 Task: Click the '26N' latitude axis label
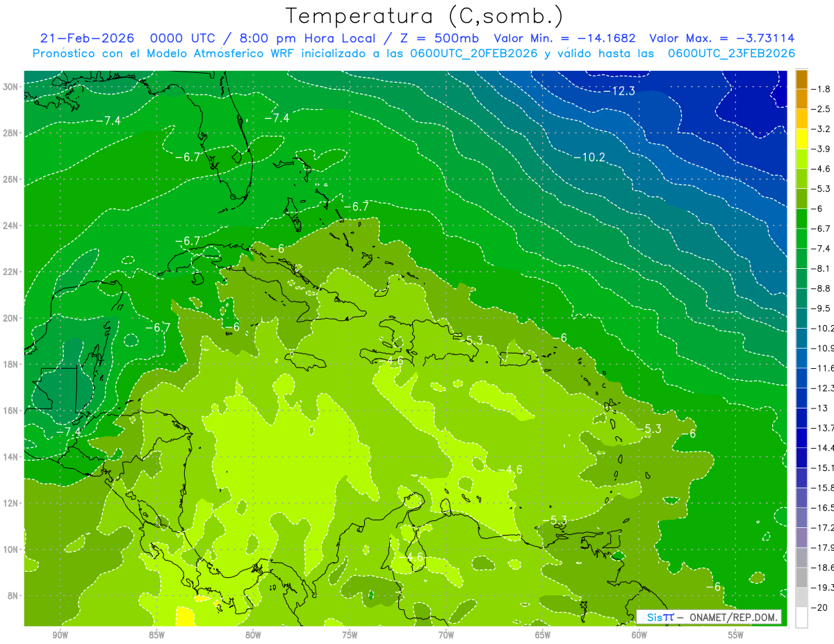point(12,179)
